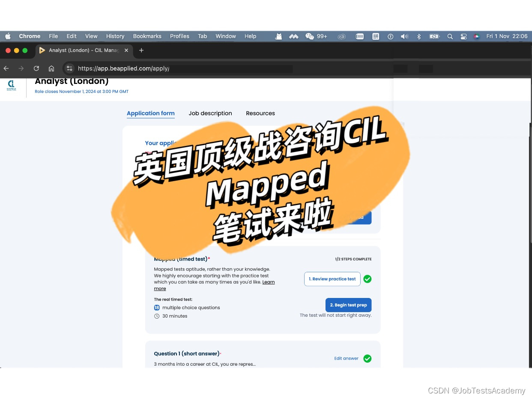
Task: Open the sound volume menu
Action: coord(404,36)
